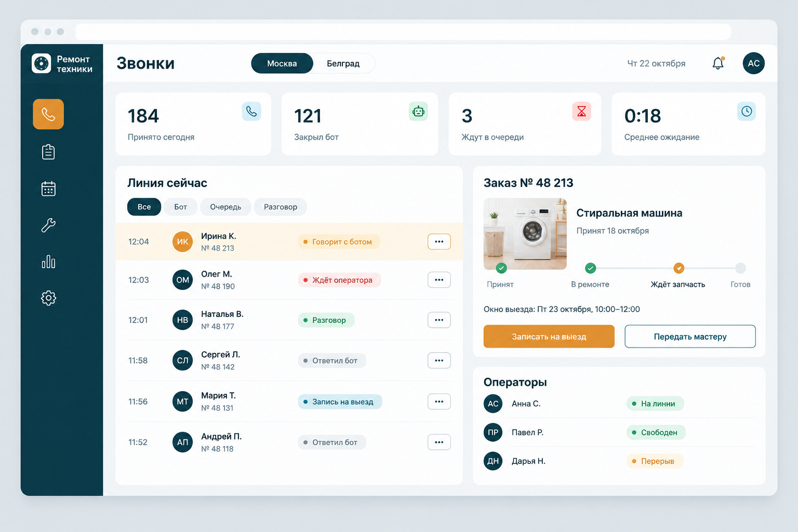Open the bar chart statistics icon

pos(48,261)
